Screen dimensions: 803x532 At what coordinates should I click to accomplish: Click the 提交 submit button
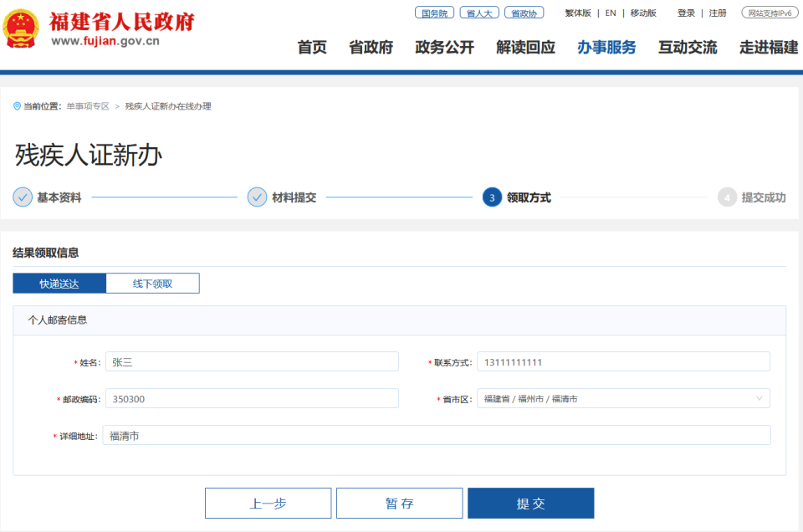(531, 504)
